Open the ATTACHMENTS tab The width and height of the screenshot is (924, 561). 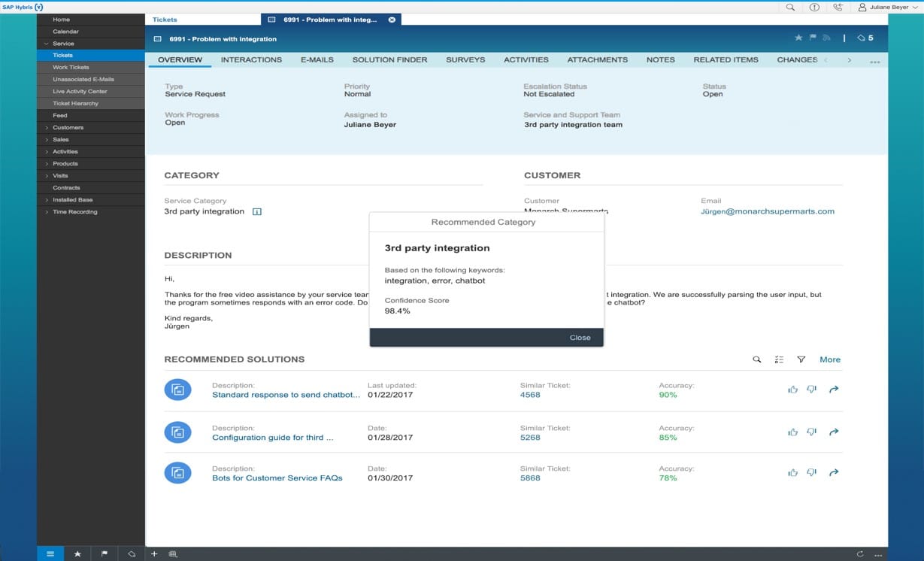598,59
